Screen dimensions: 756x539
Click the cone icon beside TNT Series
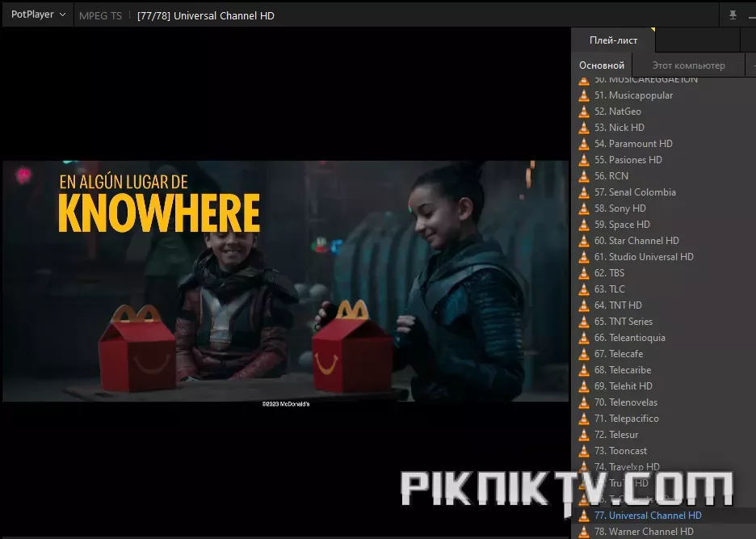pyautogui.click(x=584, y=322)
